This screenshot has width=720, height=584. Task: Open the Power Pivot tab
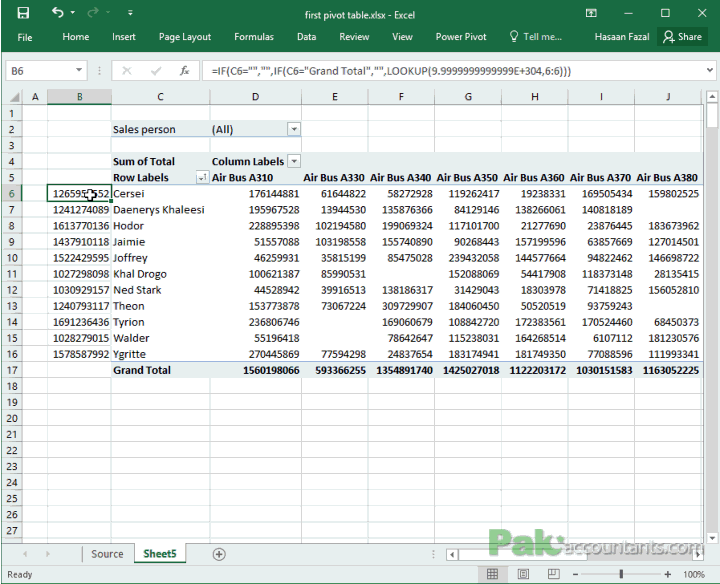click(461, 37)
